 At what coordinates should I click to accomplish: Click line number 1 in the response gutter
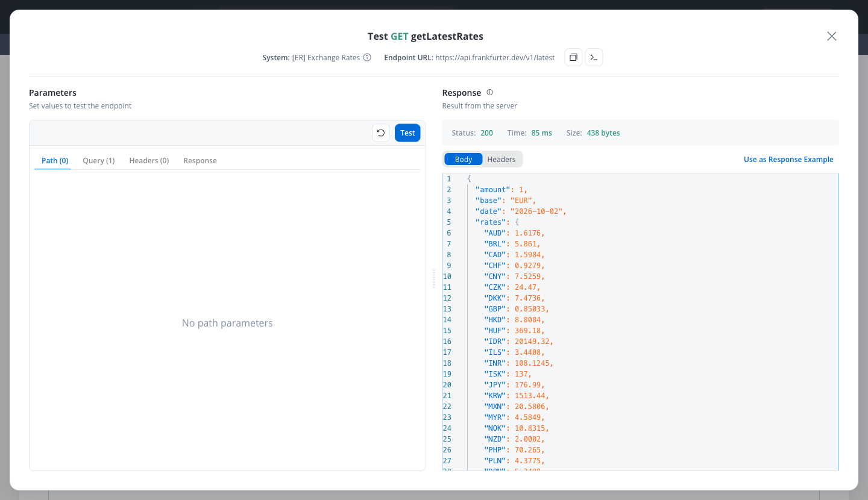pos(448,179)
